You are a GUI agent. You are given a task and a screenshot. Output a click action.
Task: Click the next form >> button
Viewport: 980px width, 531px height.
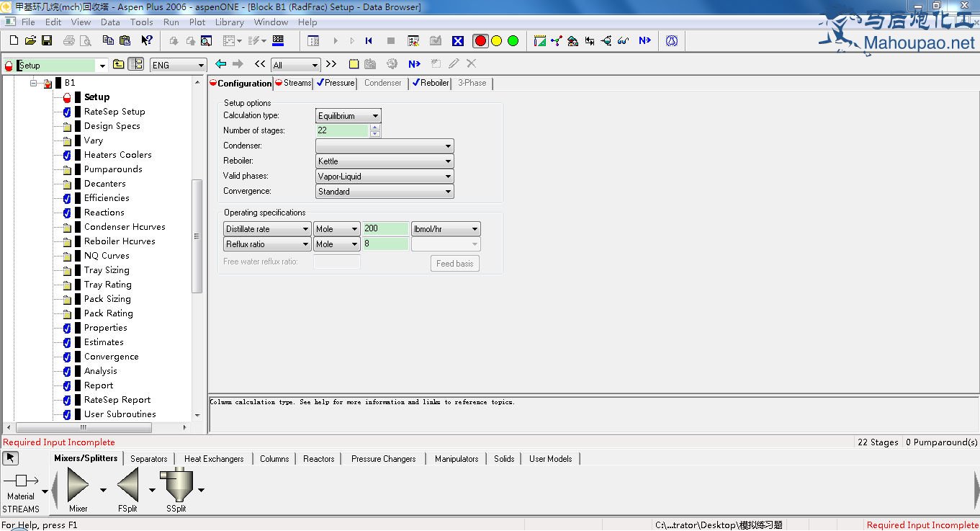[x=331, y=64]
